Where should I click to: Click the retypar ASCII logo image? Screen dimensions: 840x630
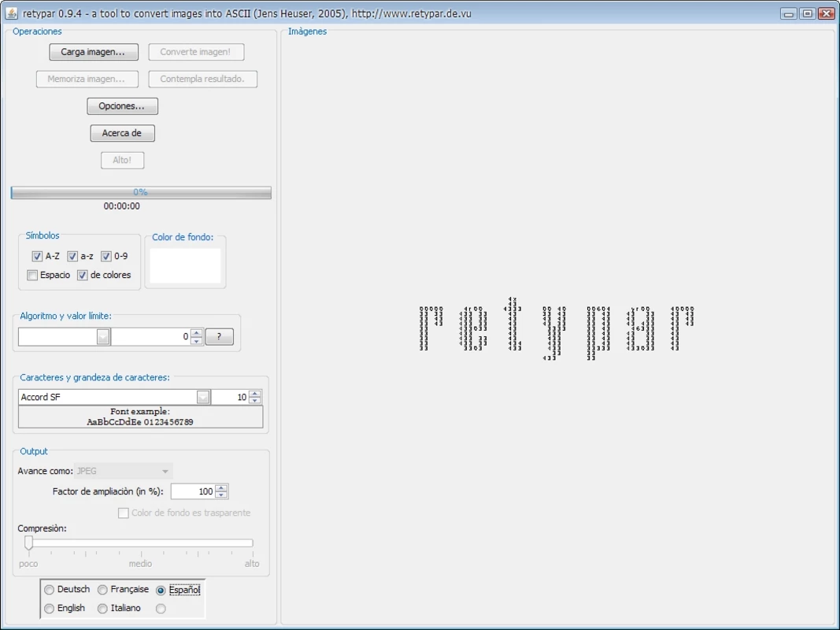[x=557, y=328]
